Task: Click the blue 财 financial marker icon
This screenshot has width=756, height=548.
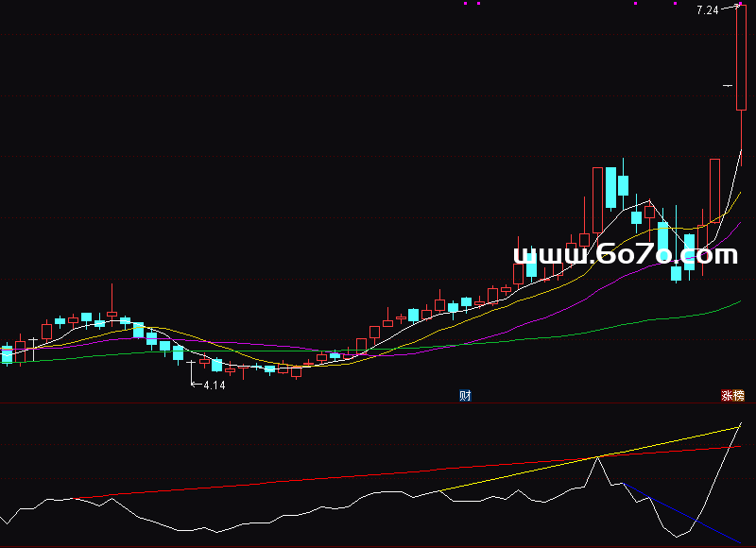Action: (x=465, y=395)
